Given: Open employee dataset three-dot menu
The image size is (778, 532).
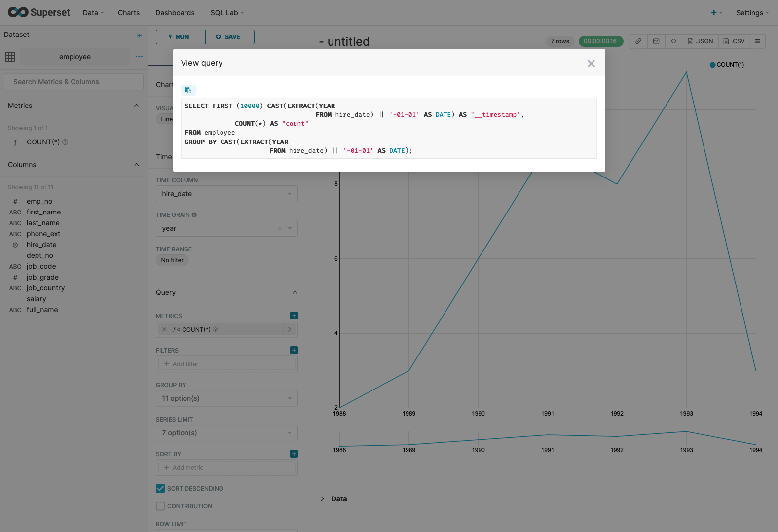Looking at the screenshot, I should [139, 57].
